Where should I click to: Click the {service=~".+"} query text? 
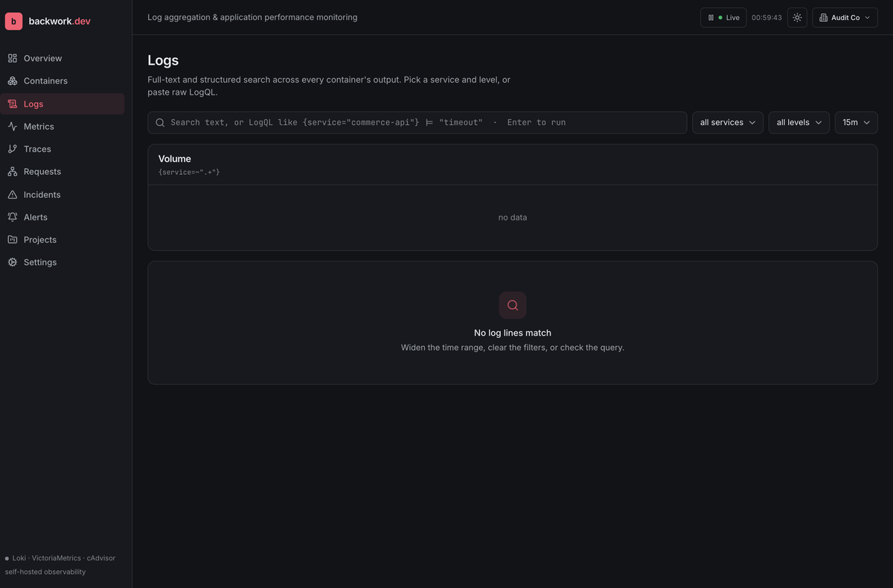click(x=189, y=172)
